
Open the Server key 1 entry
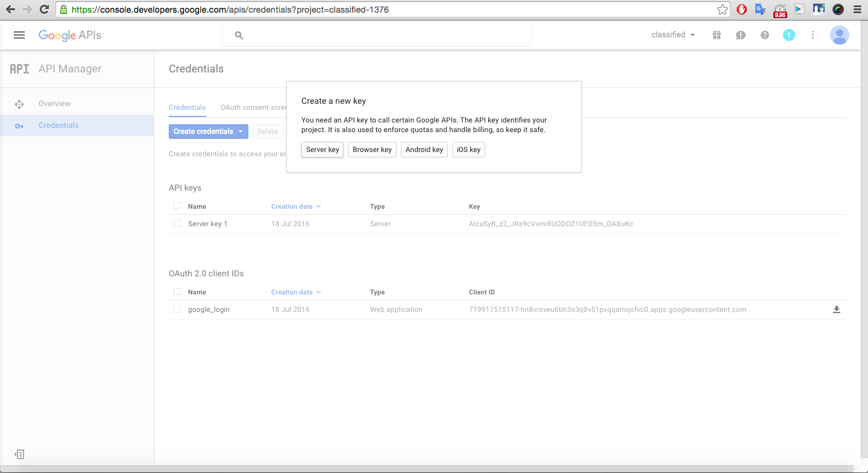(x=207, y=224)
